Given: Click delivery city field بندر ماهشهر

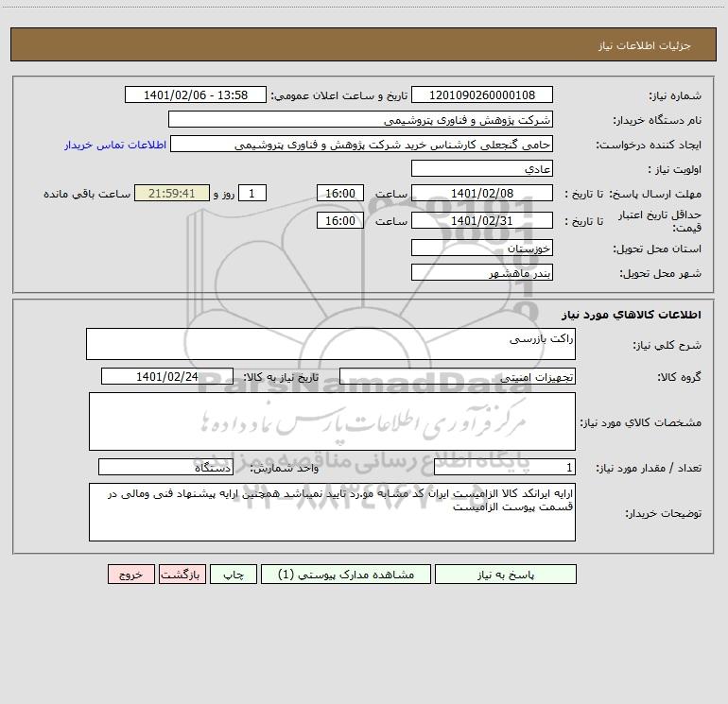Looking at the screenshot, I should pos(482,272).
